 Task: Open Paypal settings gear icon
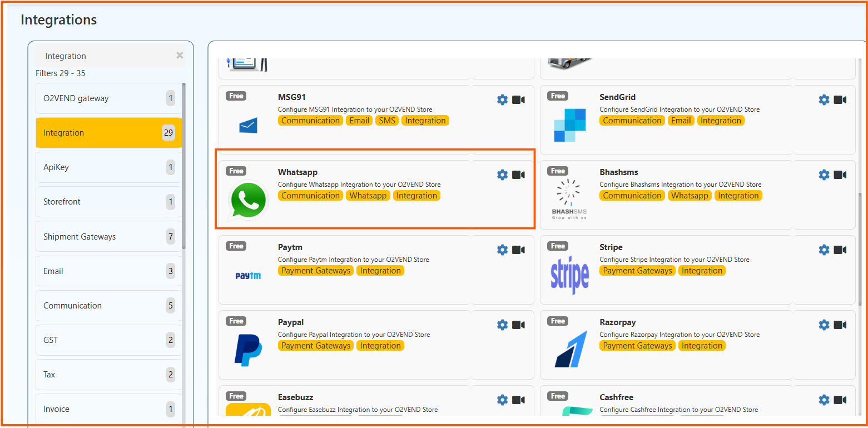tap(502, 325)
